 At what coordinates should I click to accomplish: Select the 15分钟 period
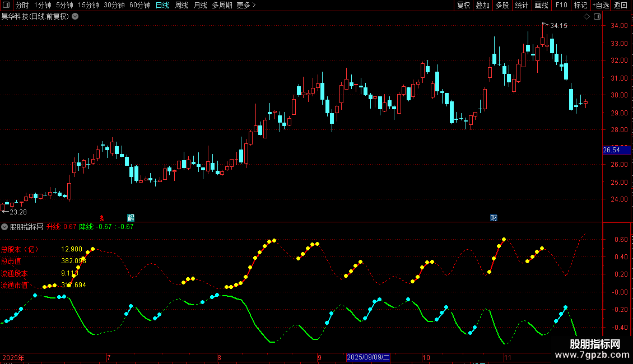(x=88, y=5)
